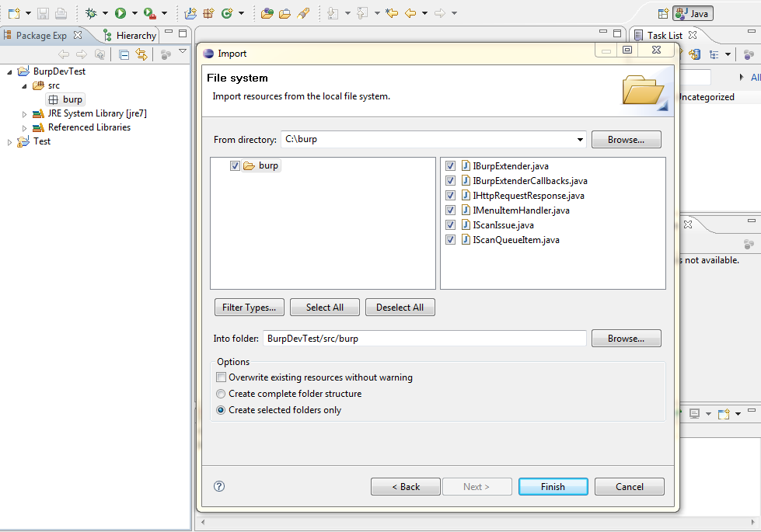
Task: Open the New wizard dropdown arrow
Action: point(28,13)
